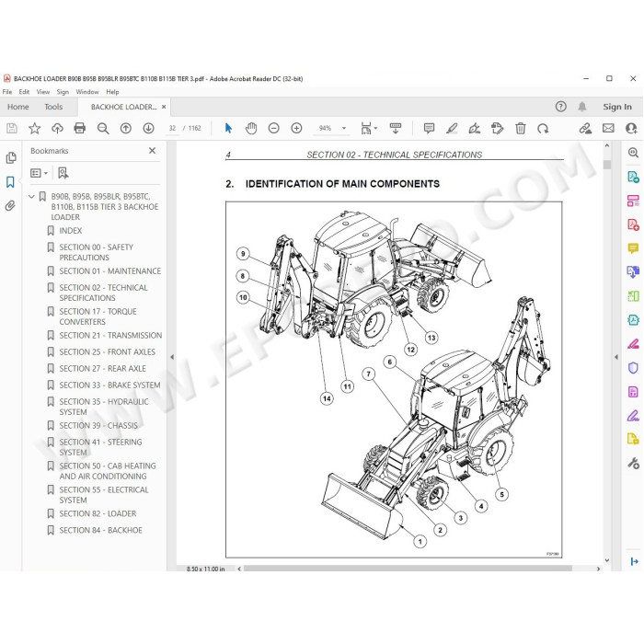Viewport: 644px width, 644px height.
Task: Collapse the B90B backhoe loader bookmark tree
Action: pyautogui.click(x=31, y=197)
